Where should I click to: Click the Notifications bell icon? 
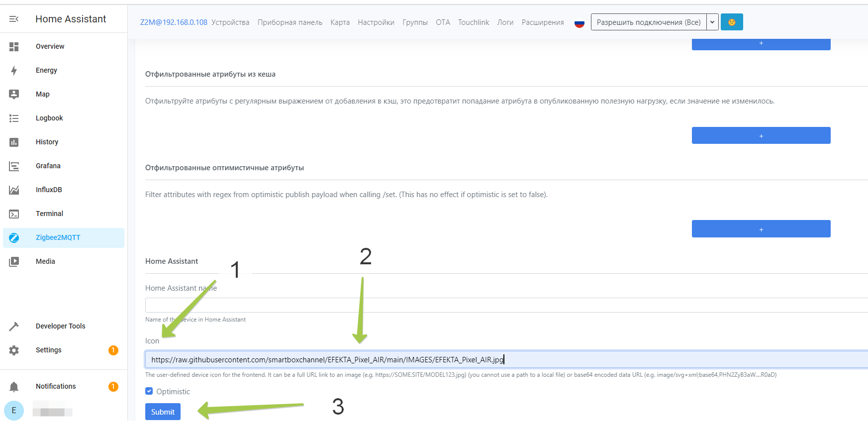(x=14, y=386)
